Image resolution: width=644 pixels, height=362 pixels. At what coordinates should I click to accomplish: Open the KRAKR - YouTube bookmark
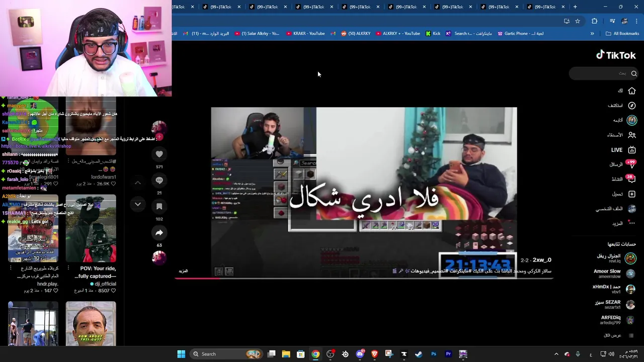[305, 34]
